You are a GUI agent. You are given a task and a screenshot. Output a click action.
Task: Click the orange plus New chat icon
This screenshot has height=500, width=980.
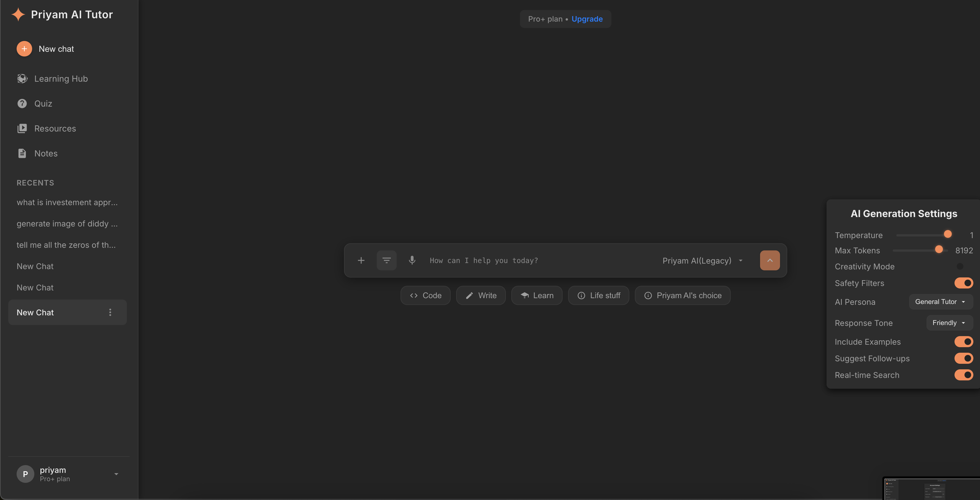(x=24, y=49)
